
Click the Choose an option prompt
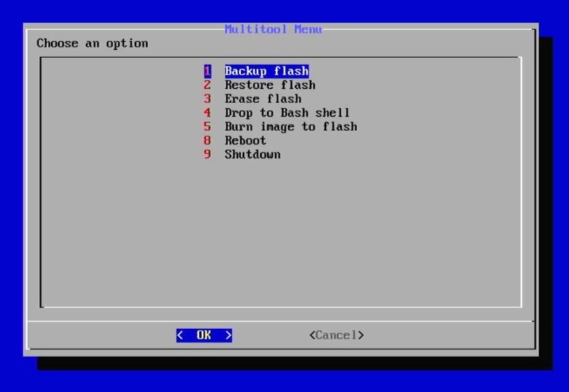[92, 44]
